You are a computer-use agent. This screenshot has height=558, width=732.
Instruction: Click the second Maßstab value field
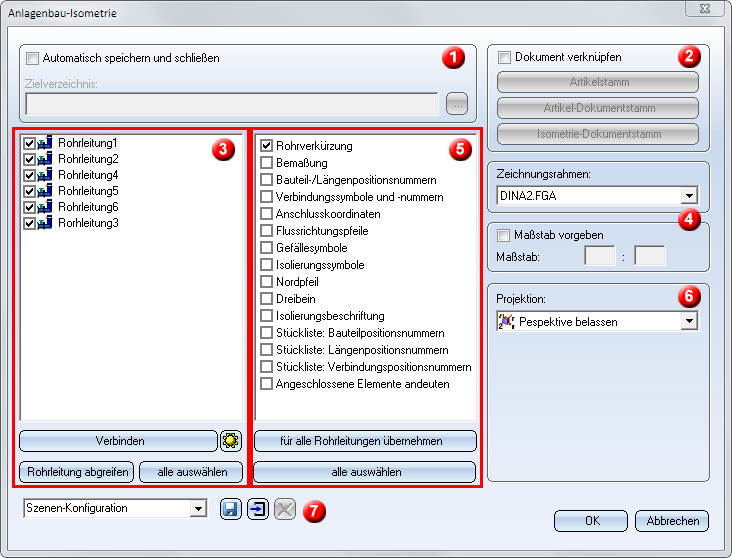pos(650,255)
